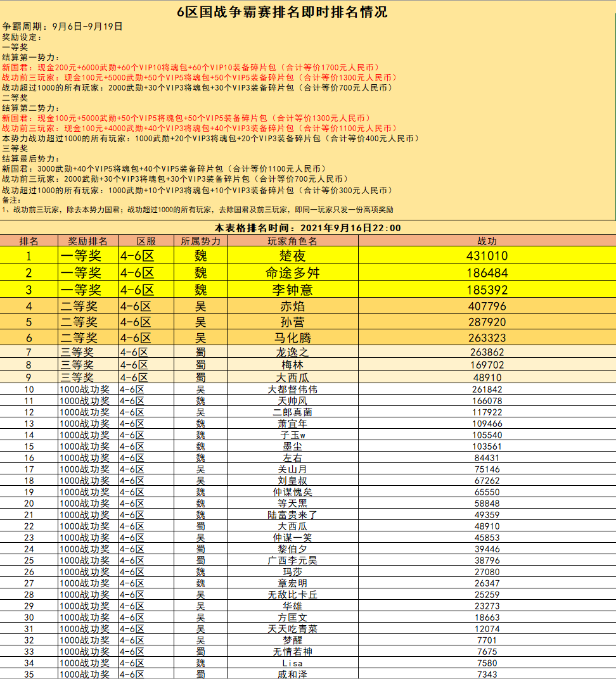616x679 pixels.
Task: Select player name cell 方匡文
Action: pyautogui.click(x=292, y=617)
